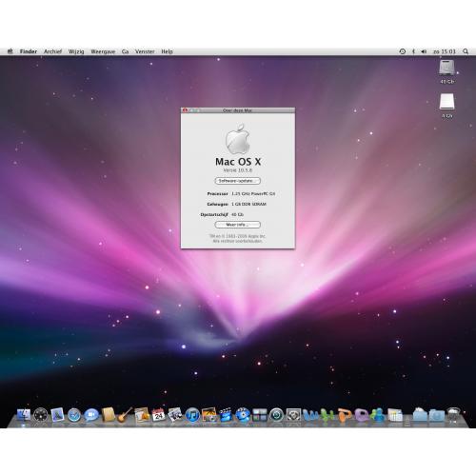Launch PowerPoint orange P icon
This screenshot has width=476, height=476.
tap(345, 415)
